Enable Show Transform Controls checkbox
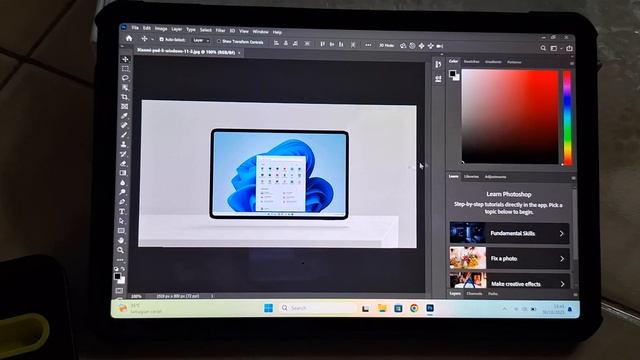Viewport: 640px width, 360px height. (219, 41)
